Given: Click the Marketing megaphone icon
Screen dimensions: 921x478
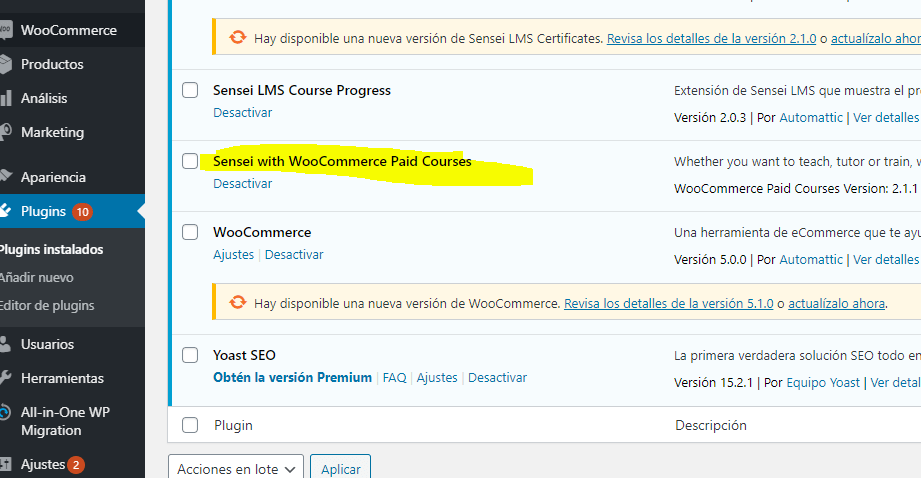Looking at the screenshot, I should coord(5,132).
